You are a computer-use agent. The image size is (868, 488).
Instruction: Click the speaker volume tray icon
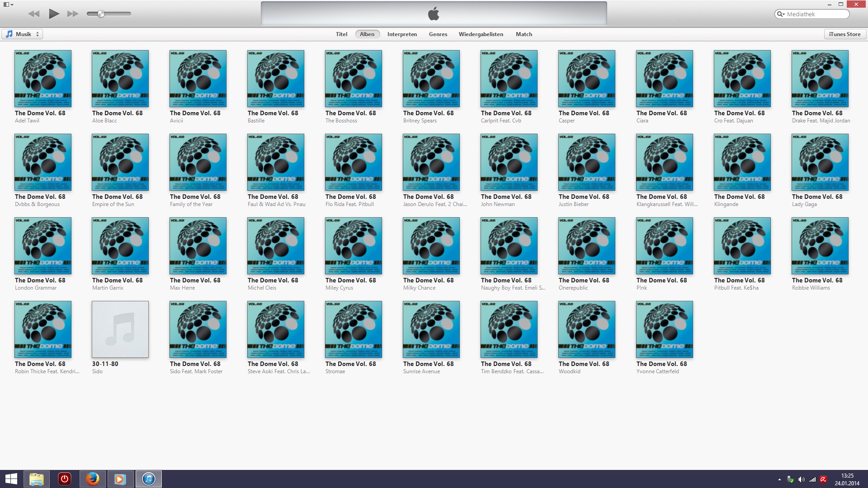point(802,479)
